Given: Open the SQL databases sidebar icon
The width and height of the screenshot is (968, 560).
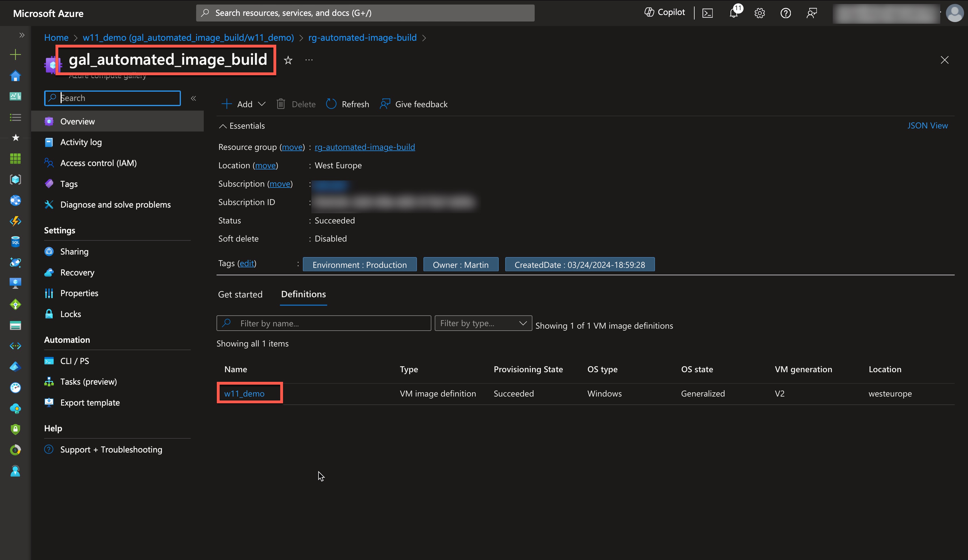Looking at the screenshot, I should (x=15, y=242).
